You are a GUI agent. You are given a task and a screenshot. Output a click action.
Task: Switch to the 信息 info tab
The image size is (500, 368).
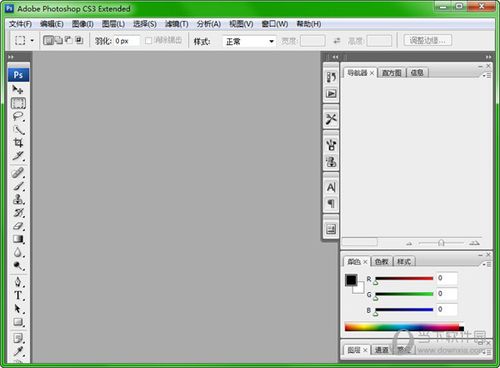(417, 73)
